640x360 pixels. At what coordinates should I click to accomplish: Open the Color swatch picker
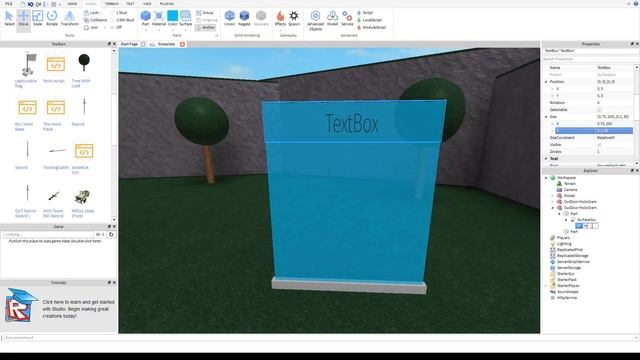173,19
